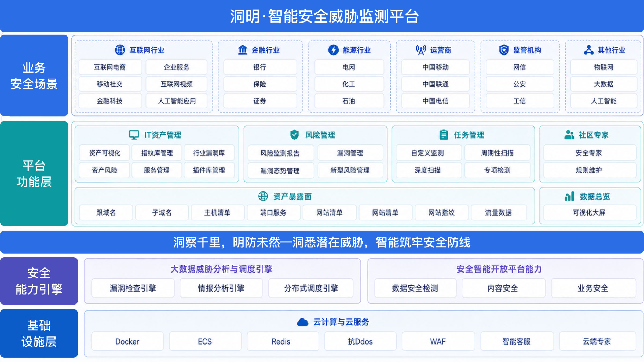Viewport: 644px width, 362px height.
Task: Select 周期性扫描 under 任务管理
Action: (x=497, y=153)
